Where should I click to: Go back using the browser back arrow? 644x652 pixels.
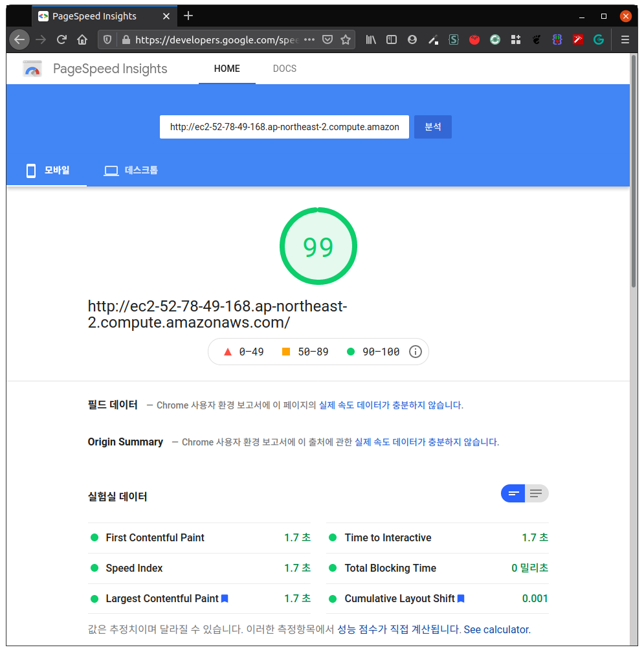coord(19,40)
